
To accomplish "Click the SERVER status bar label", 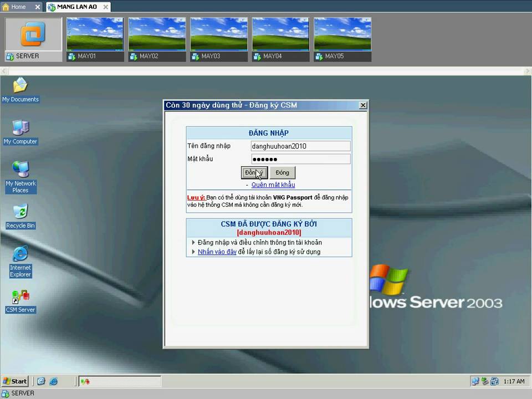I will point(23,393).
